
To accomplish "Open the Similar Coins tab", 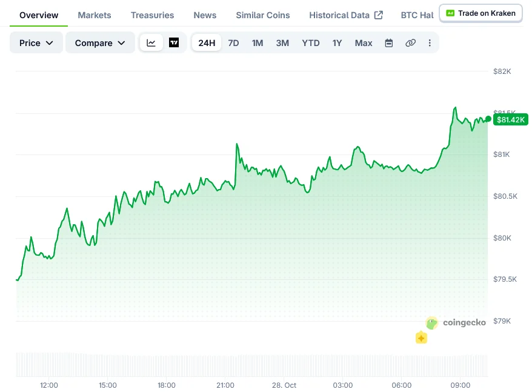I will (x=263, y=15).
